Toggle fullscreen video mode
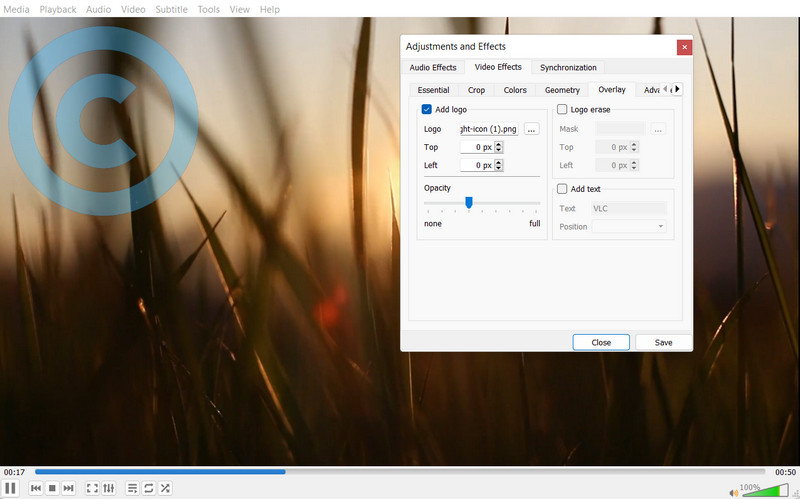Image resolution: width=800 pixels, height=499 pixels. [92, 488]
